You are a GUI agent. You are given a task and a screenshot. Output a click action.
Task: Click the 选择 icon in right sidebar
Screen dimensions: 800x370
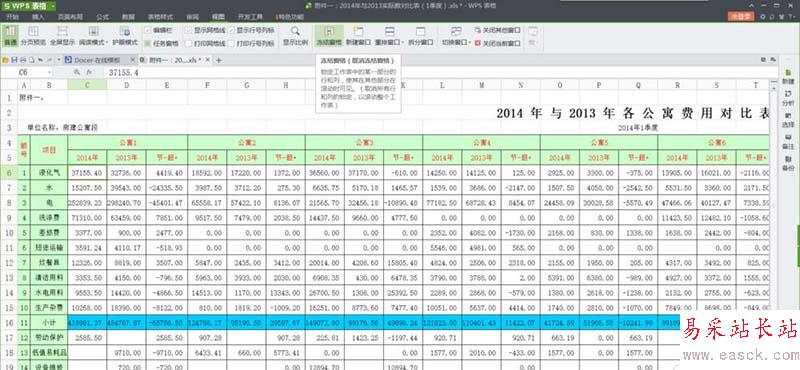[788, 120]
